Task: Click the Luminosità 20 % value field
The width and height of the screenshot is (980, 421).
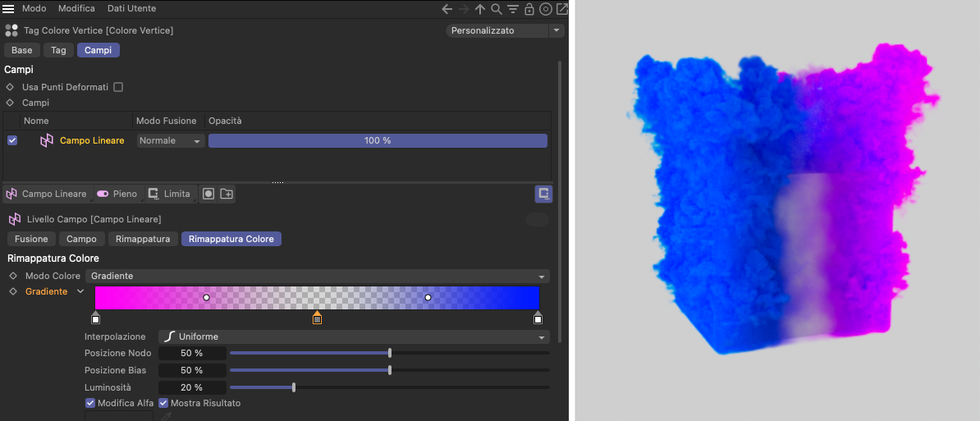Action: click(192, 387)
